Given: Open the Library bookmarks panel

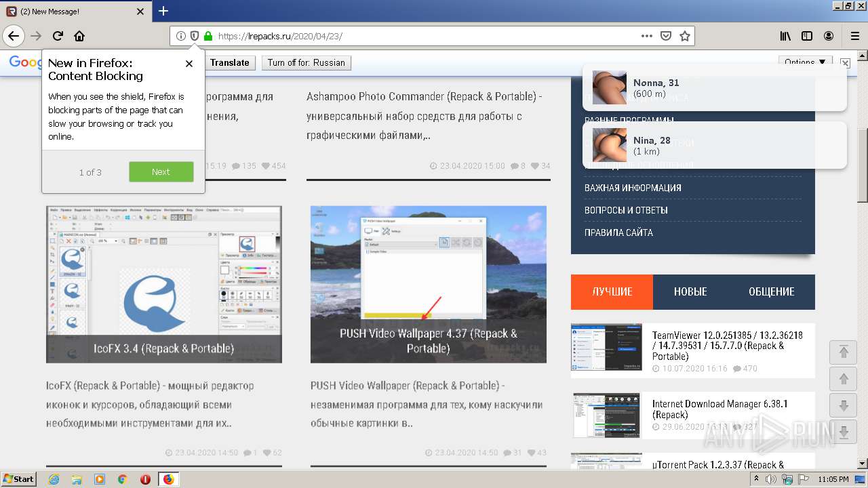Looking at the screenshot, I should click(x=785, y=36).
